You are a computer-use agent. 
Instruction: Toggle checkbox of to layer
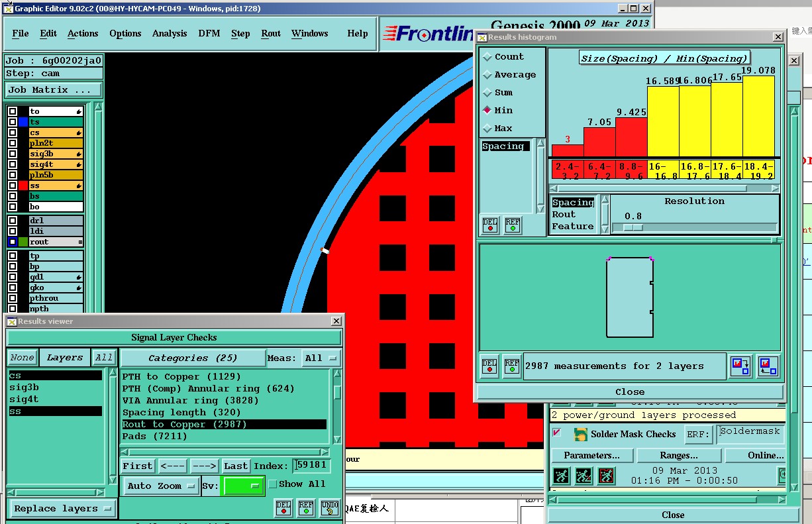tap(12, 111)
